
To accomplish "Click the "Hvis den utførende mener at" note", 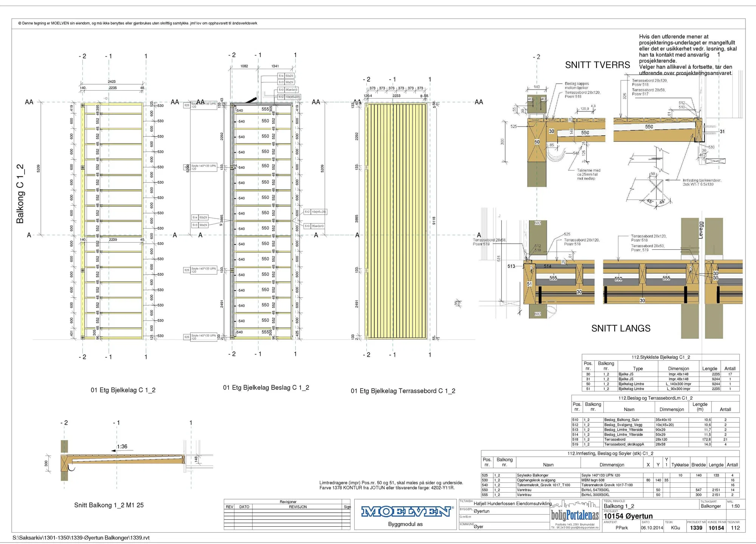I will [688, 55].
